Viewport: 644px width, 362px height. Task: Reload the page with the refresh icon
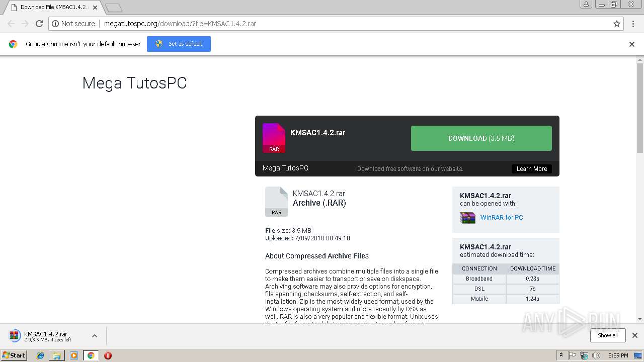tap(39, 24)
